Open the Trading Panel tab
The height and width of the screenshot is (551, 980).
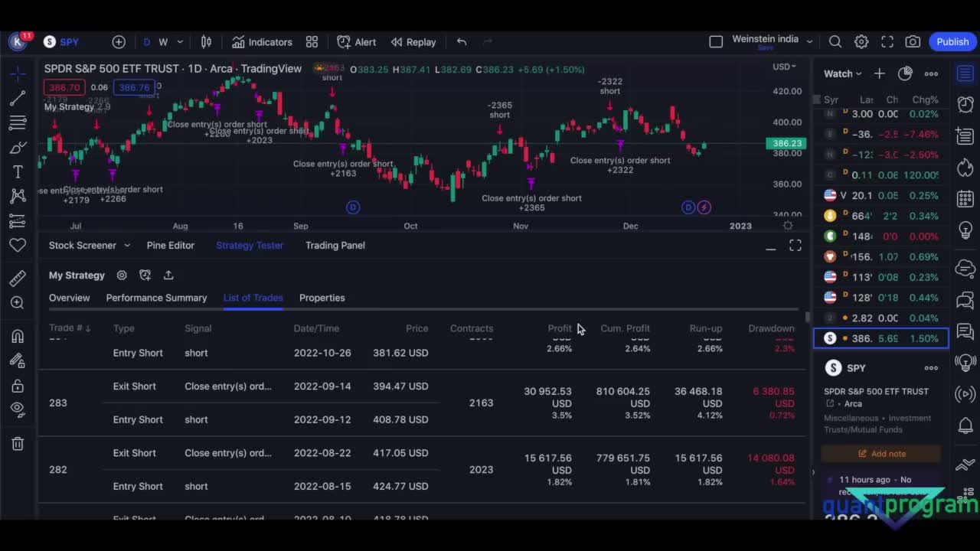[x=335, y=246]
